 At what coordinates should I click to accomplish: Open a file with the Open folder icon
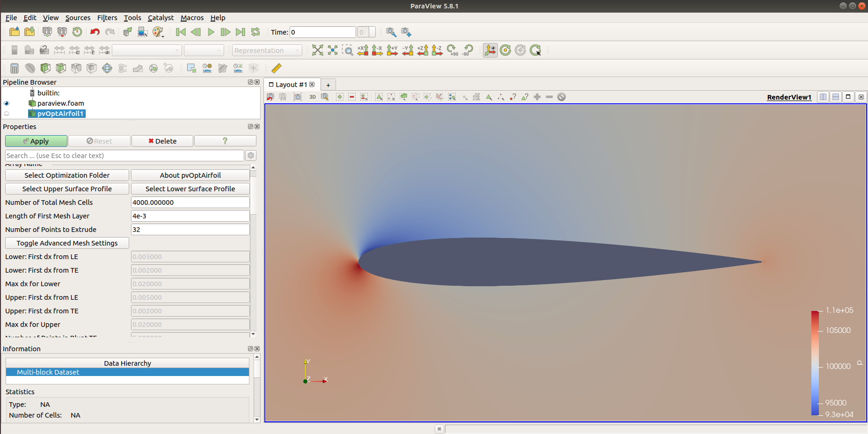[15, 32]
